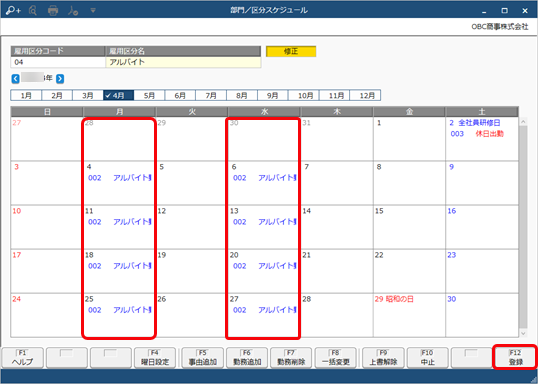Viewport: 538px width, 384px height.
Task: Click the F9 上書解除 button
Action: click(x=383, y=358)
